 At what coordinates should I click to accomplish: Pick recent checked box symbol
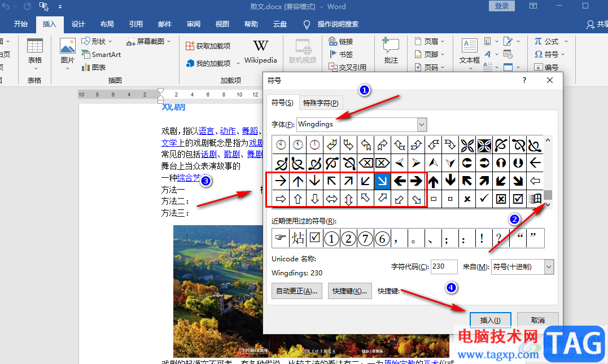click(314, 238)
